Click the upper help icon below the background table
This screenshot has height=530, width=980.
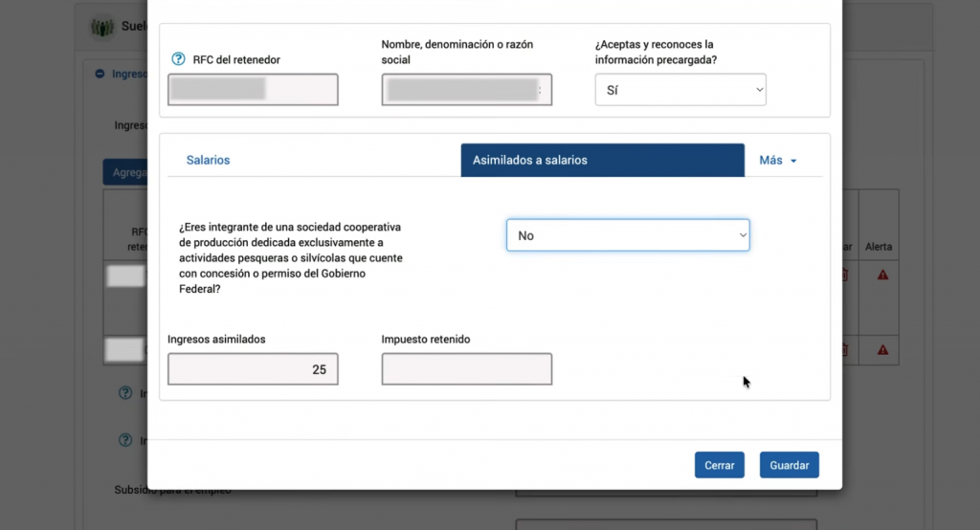124,393
